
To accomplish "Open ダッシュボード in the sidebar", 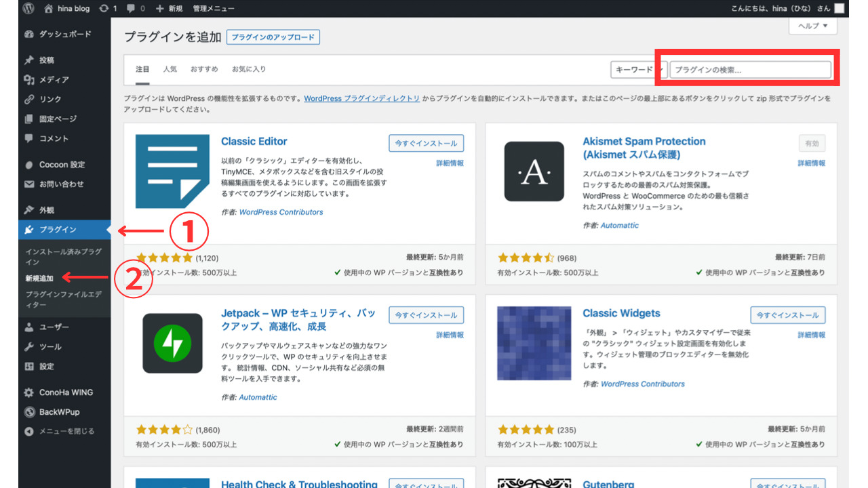I will (x=64, y=34).
